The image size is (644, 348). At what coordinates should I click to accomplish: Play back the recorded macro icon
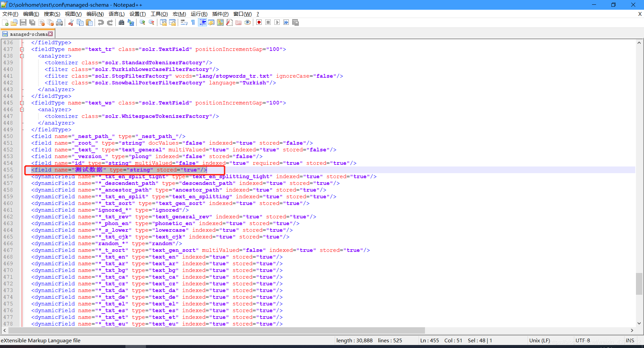click(277, 22)
